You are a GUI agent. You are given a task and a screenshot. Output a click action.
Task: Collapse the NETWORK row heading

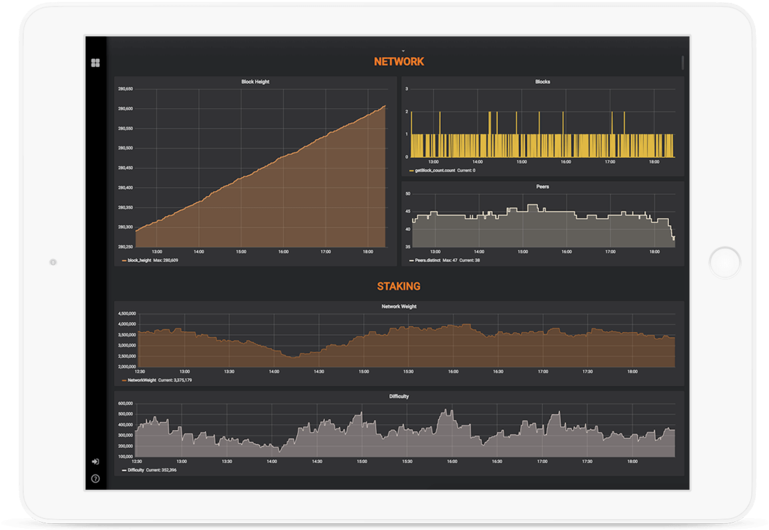click(x=399, y=62)
